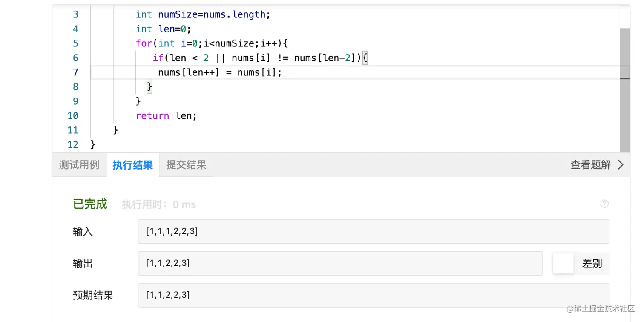Screen dimensions: 644x322
Task: Click line number 12 in the gutter
Action: [73, 145]
